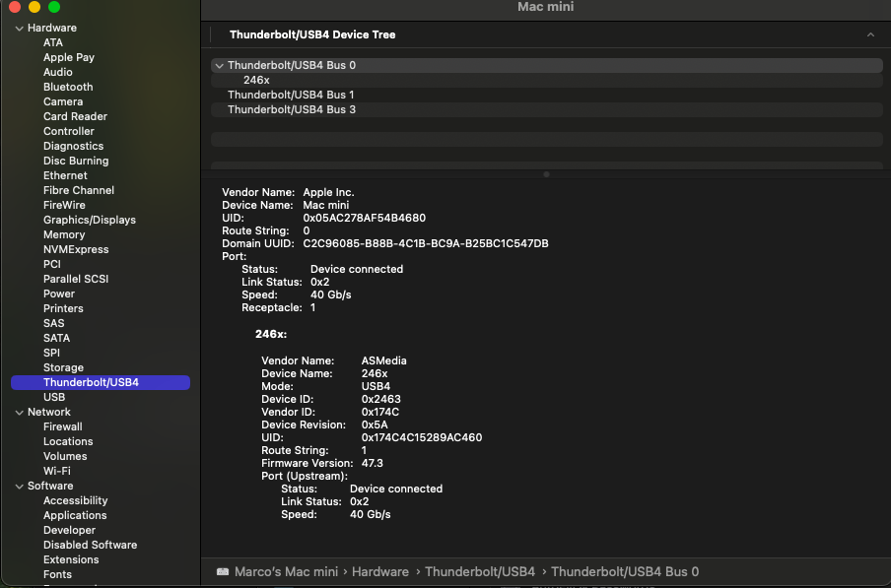The image size is (891, 588).
Task: Open the NVMExpress hardware entry
Action: pos(76,249)
